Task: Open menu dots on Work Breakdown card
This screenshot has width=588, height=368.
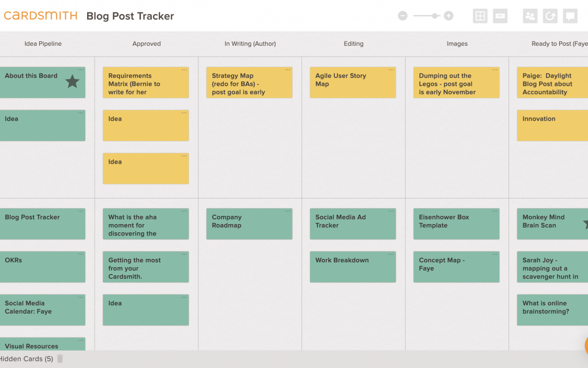Action: coord(391,254)
